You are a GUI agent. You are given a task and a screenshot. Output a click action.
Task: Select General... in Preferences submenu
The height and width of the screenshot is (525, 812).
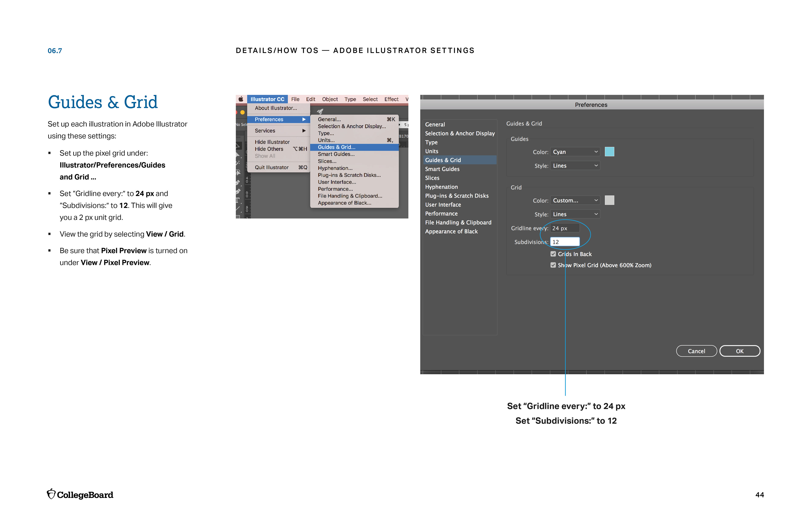pyautogui.click(x=354, y=119)
